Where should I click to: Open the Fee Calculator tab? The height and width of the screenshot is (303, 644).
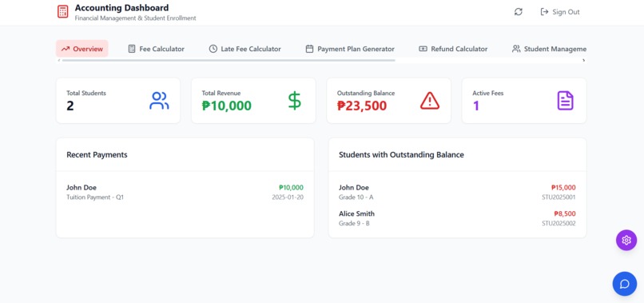156,49
